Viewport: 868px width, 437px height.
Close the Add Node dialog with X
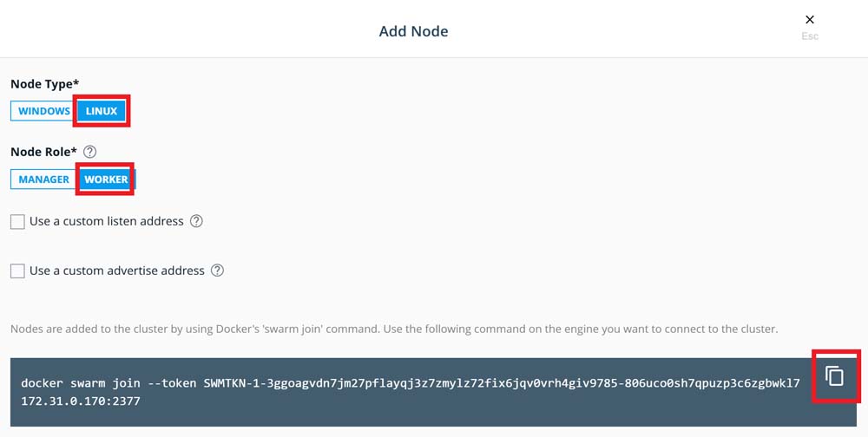(810, 19)
